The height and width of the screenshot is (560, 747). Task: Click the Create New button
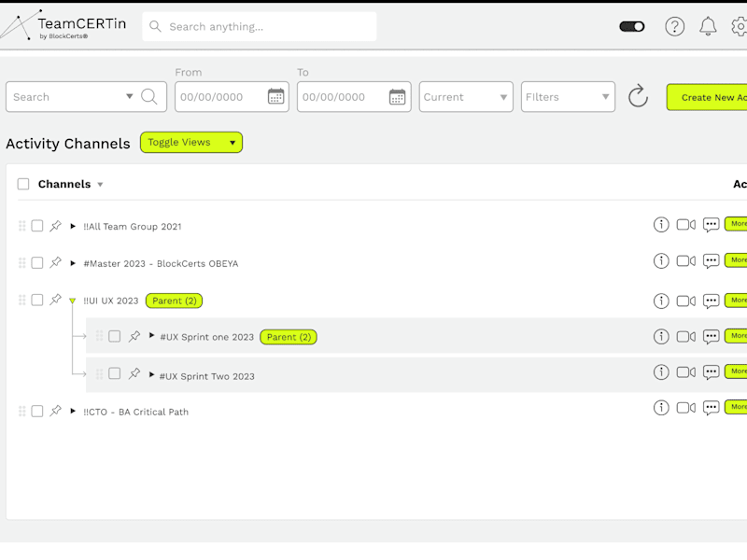pyautogui.click(x=707, y=97)
